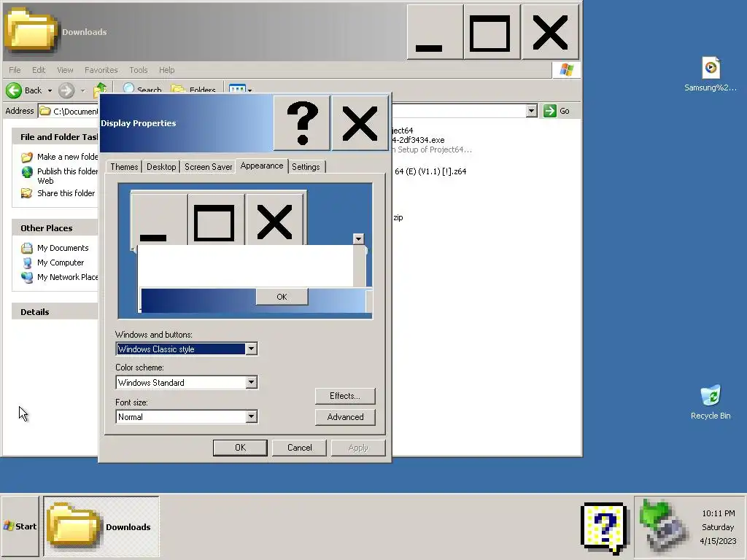
Task: Click the My Computer icon
Action: pos(27,262)
